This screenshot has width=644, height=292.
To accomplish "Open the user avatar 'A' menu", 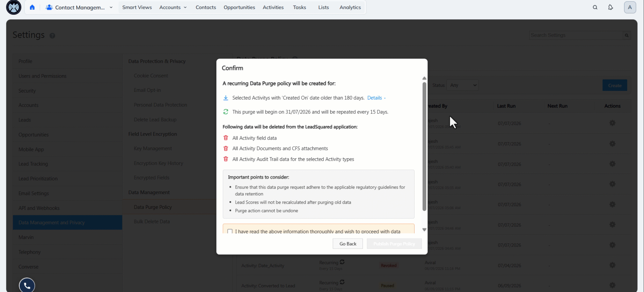I will click(630, 7).
